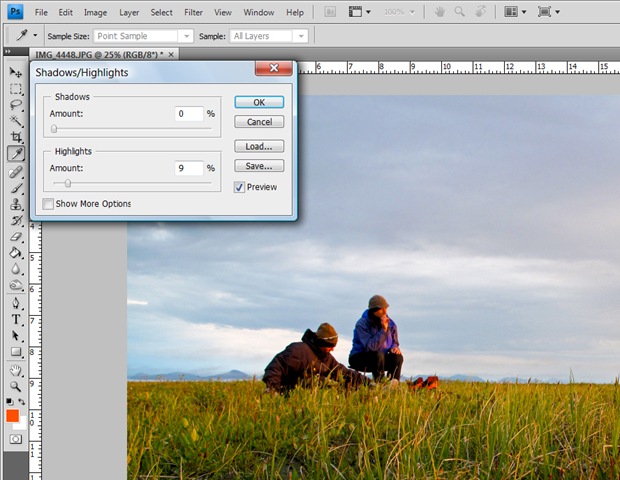The width and height of the screenshot is (620, 480).
Task: Swap foreground and background colors
Action: (x=22, y=401)
